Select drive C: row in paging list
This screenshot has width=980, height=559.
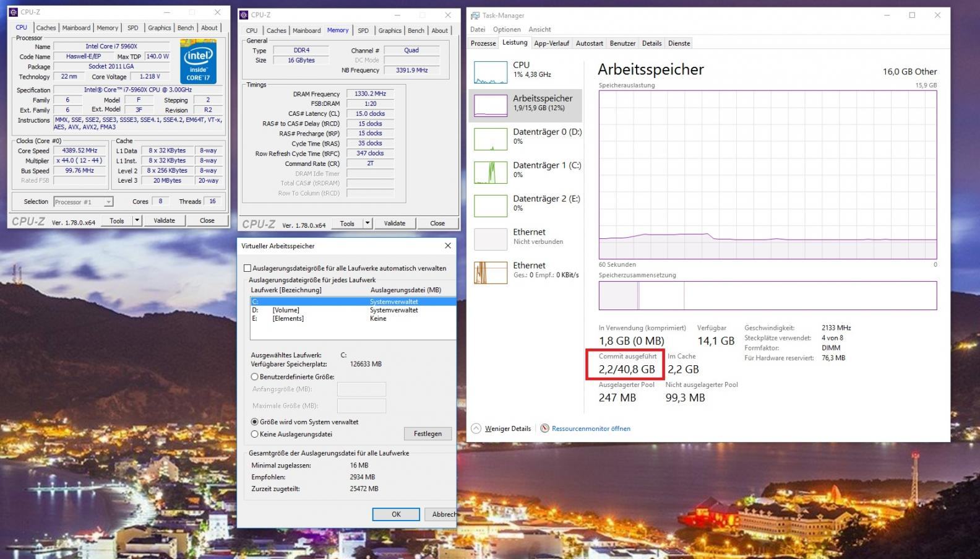353,301
